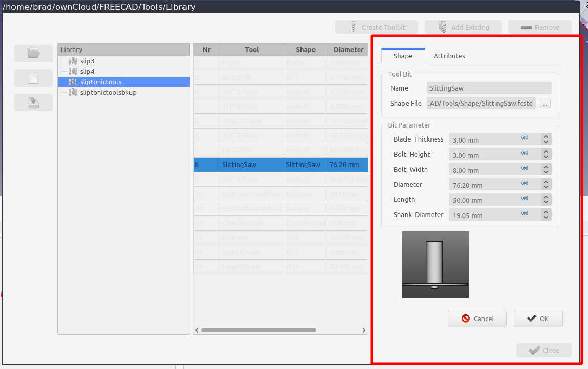Click expression icon for Blade Thickness
Viewport: 588px width, 369px height.
point(525,138)
